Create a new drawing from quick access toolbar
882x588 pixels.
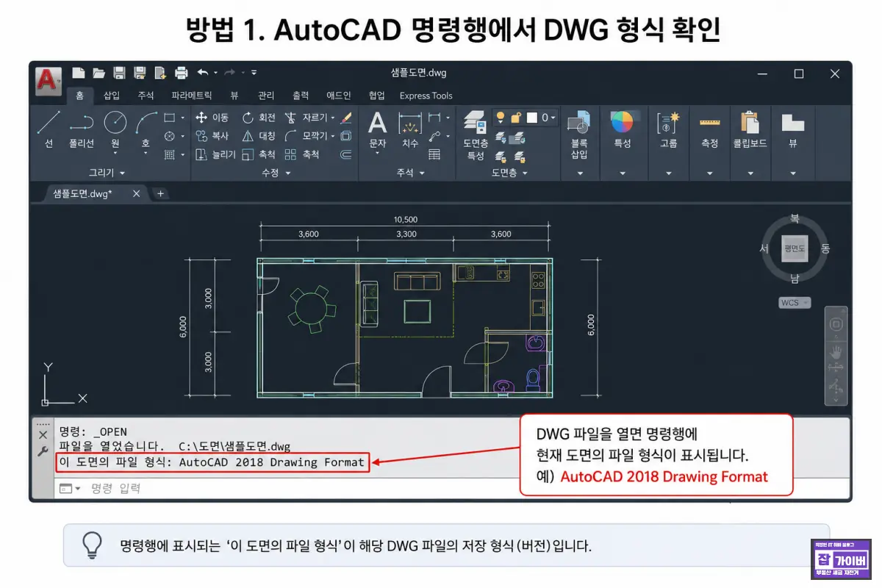[x=79, y=73]
